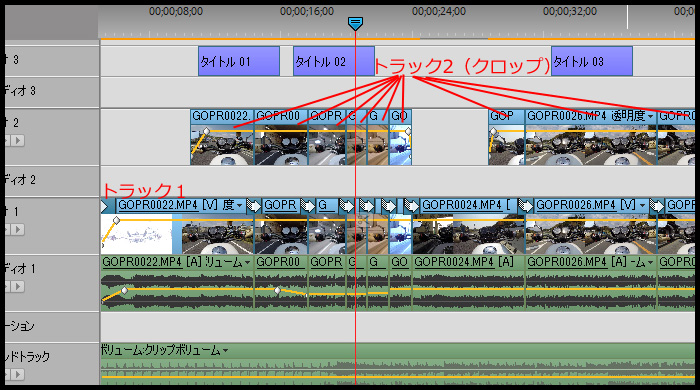Click the transition icon before the G_ clip
Screen dimensions: 700x390
(308, 206)
